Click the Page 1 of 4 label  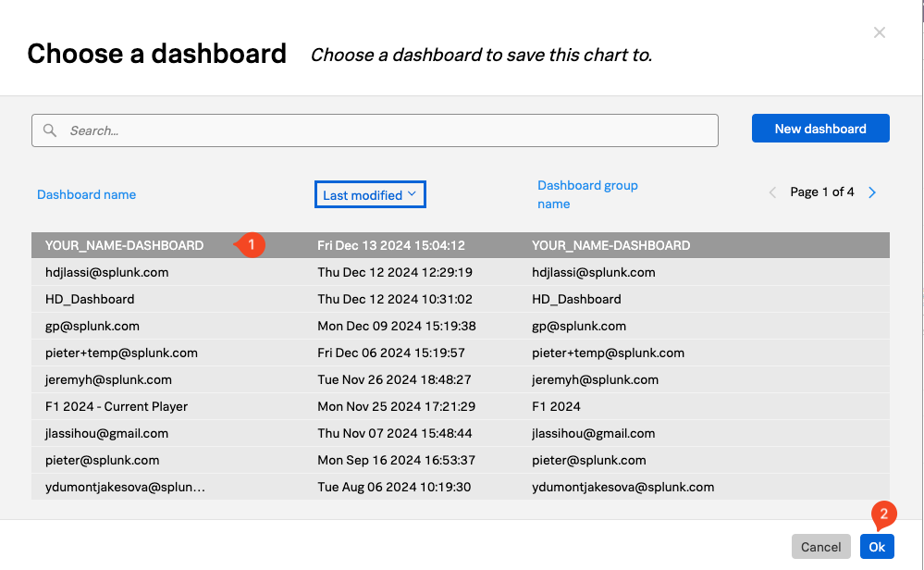tap(821, 192)
